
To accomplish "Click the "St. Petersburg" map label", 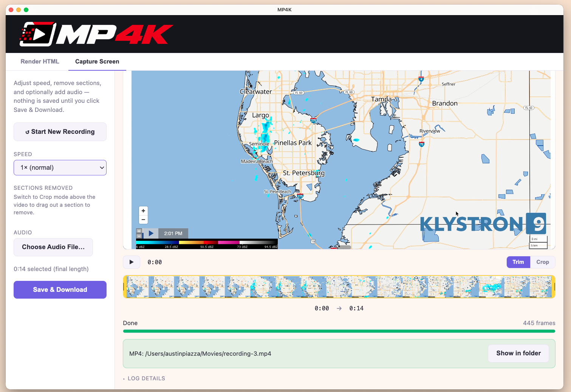I will point(304,173).
